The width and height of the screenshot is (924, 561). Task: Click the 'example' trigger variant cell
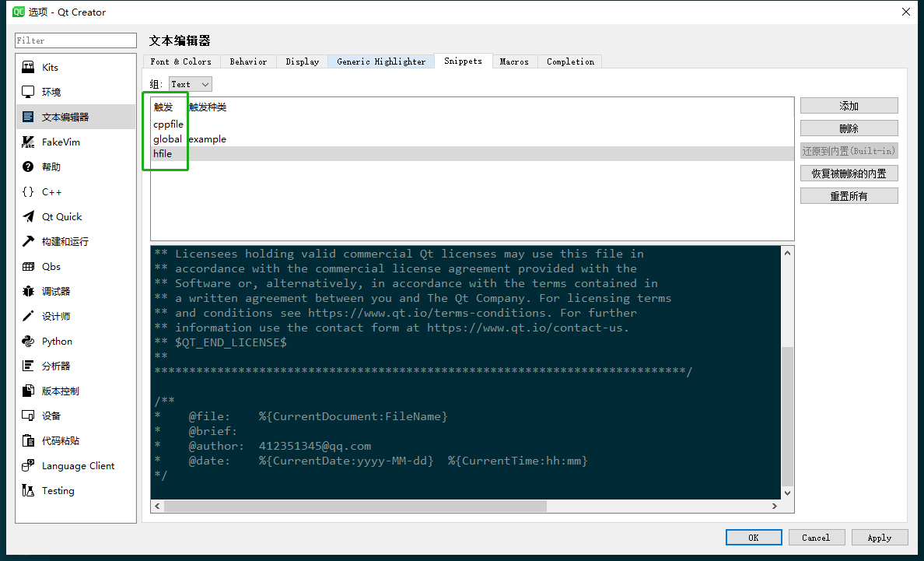[x=208, y=139]
